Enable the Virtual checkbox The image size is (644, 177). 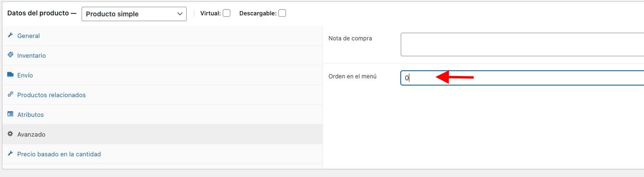tap(227, 13)
